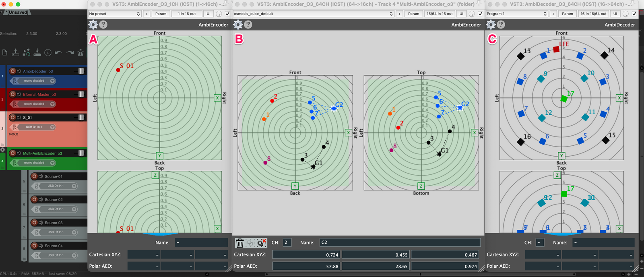This screenshot has height=277, width=644.
Task: Click the CH field showing 2
Action: point(287,242)
